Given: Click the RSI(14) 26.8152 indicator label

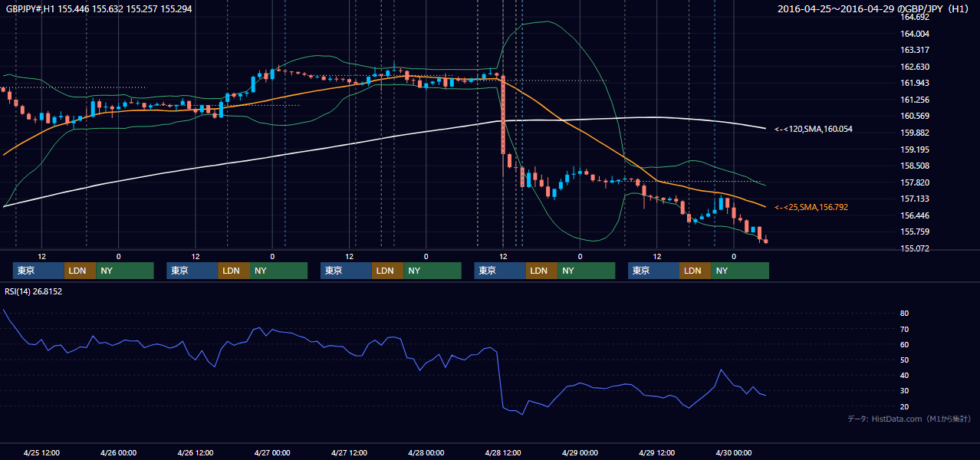Looking at the screenshot, I should click(x=33, y=291).
